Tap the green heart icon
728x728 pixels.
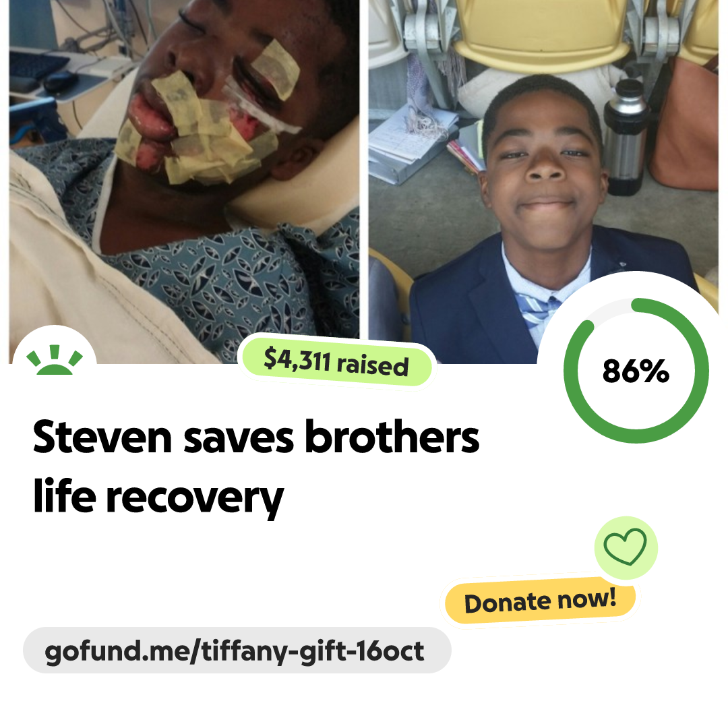coord(626,547)
